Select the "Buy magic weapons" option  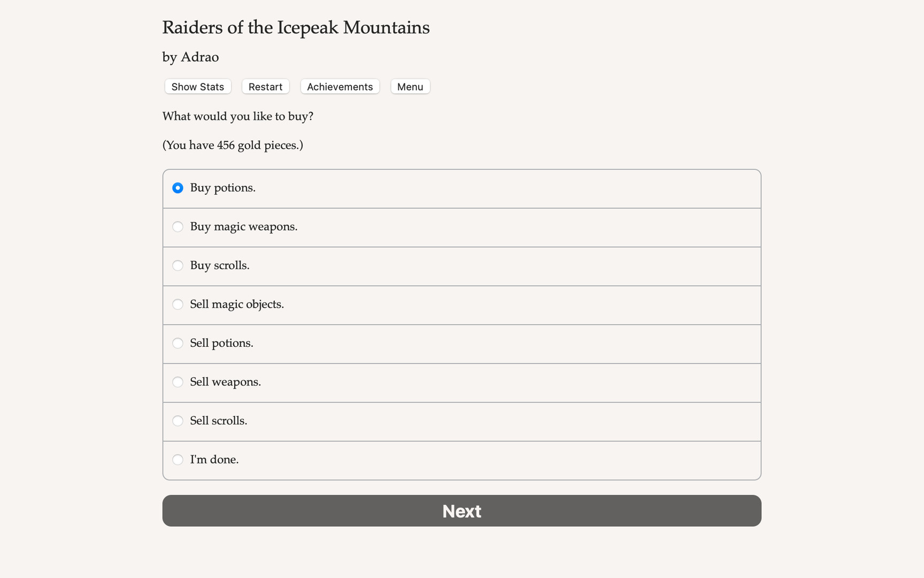(178, 226)
